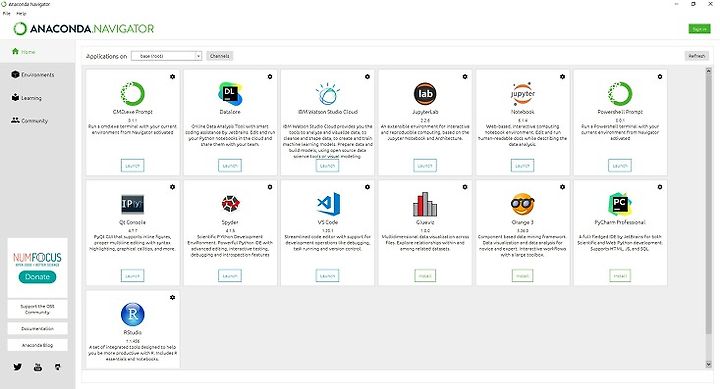Open settings gear on Qt Console card

(172, 187)
